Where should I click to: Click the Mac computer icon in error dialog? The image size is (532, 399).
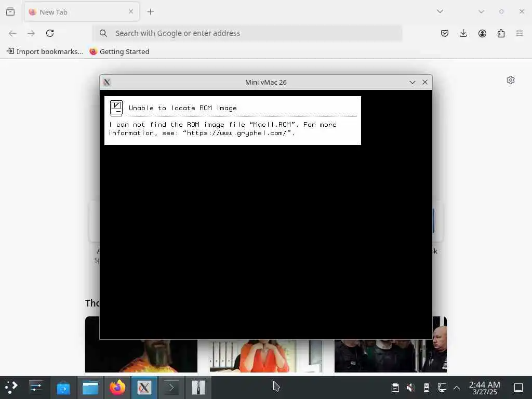click(x=116, y=108)
